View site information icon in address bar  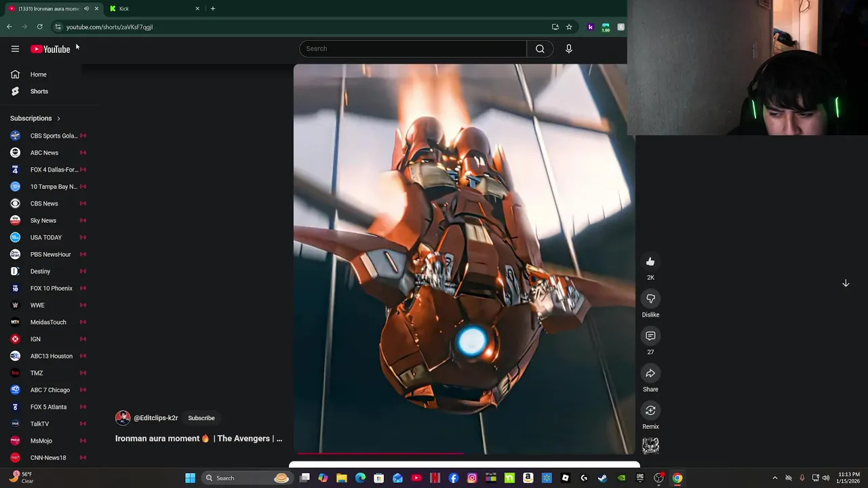pyautogui.click(x=58, y=27)
